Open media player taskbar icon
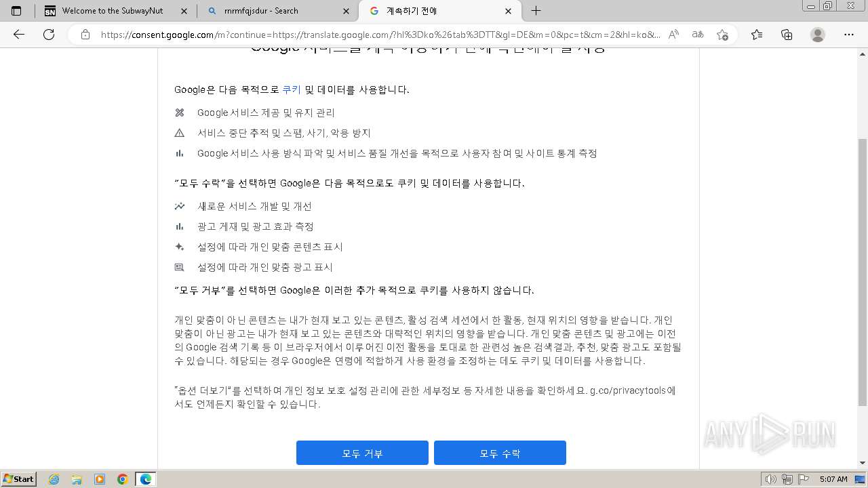868x488 pixels. click(x=100, y=479)
